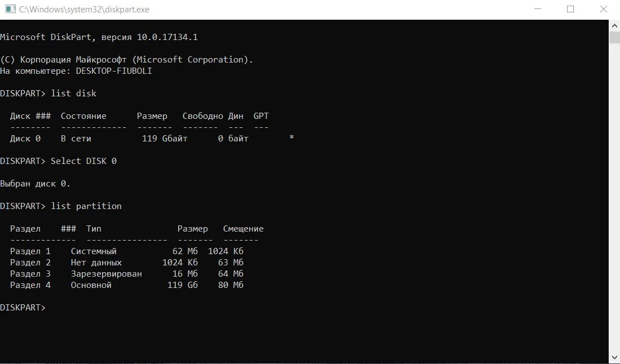The width and height of the screenshot is (620, 364).
Task: Click the 'list disk' command text
Action: 73,94
